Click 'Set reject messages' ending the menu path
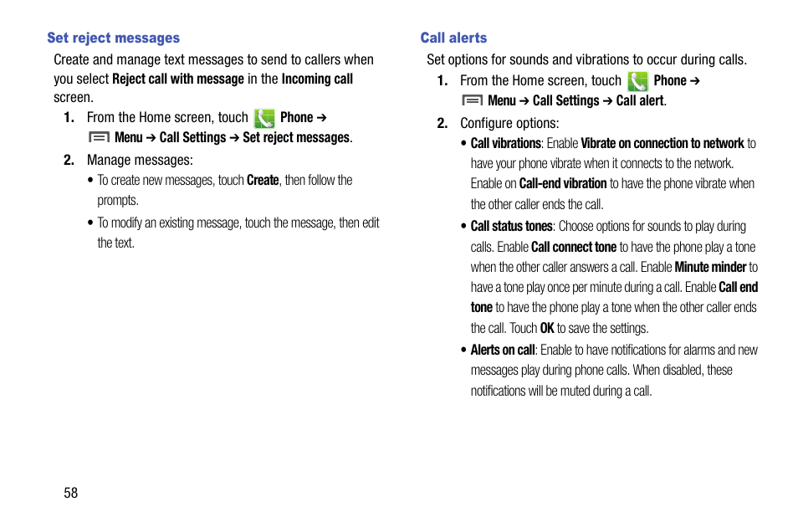Viewport: 798px width, 532px height. (x=296, y=137)
